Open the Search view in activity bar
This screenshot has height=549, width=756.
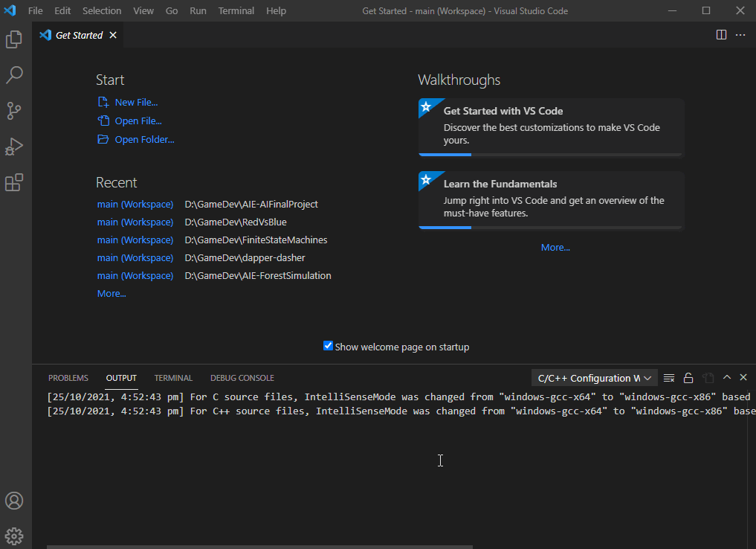(14, 75)
